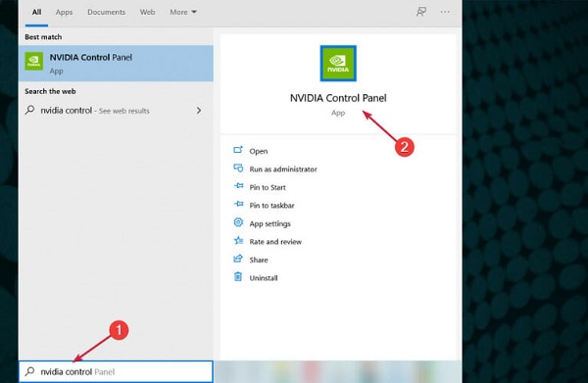Image resolution: width=588 pixels, height=383 pixels.
Task: Open the feedback icon in header
Action: point(421,12)
